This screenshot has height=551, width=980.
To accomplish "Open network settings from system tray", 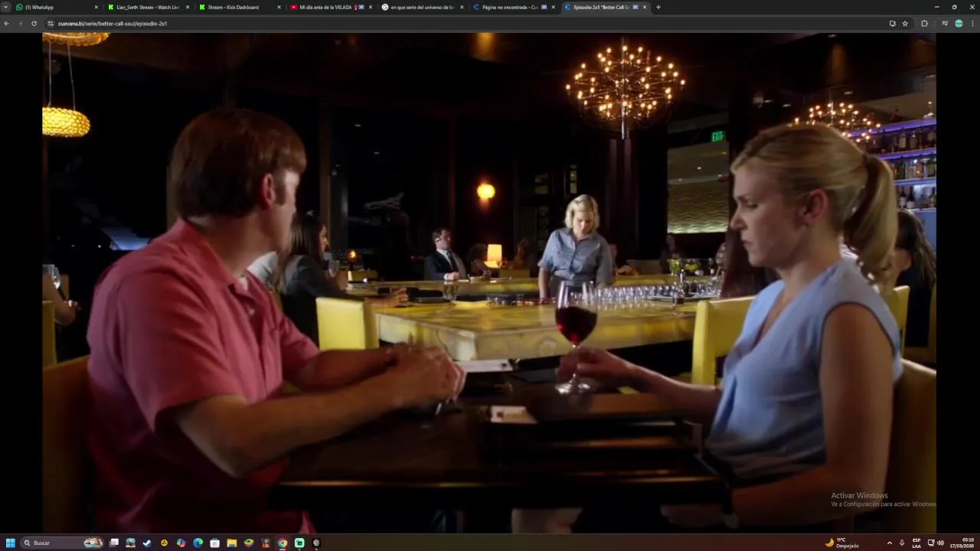I will pos(931,543).
